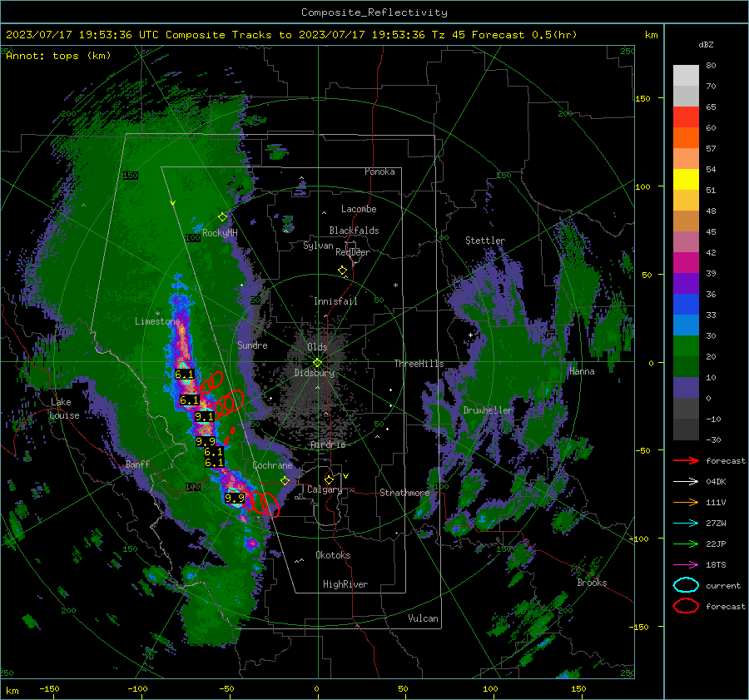The image size is (749, 700).
Task: Click the magenta 18TS arrow icon
Action: (x=686, y=565)
